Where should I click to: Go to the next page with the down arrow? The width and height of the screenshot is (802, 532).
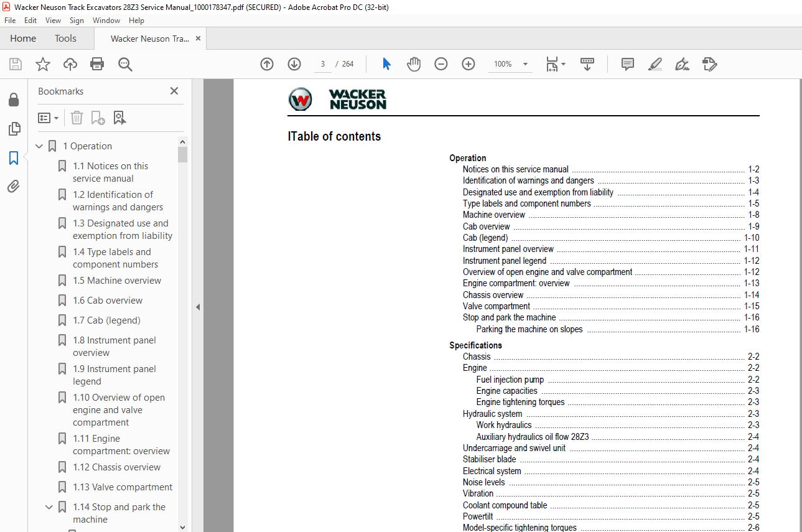coord(294,64)
